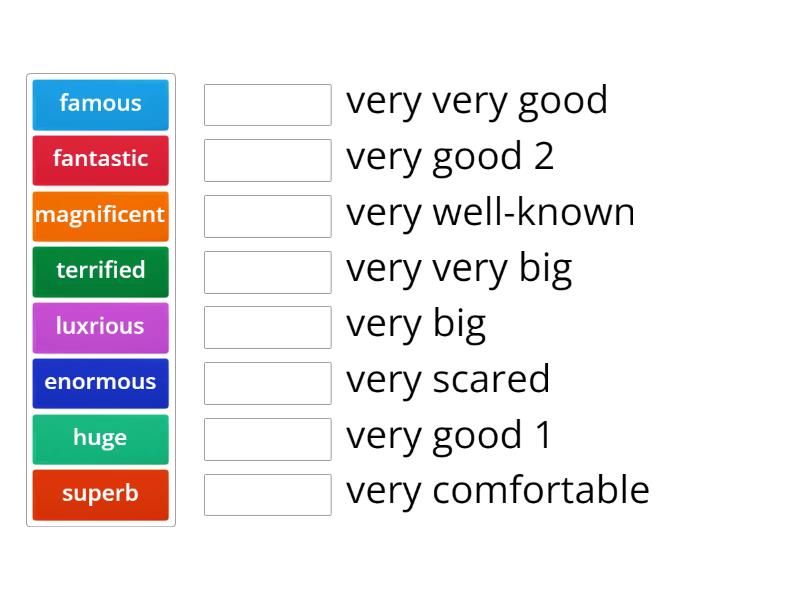800x600 pixels.
Task: Select the green 'terrified' word tile
Action: click(x=100, y=270)
